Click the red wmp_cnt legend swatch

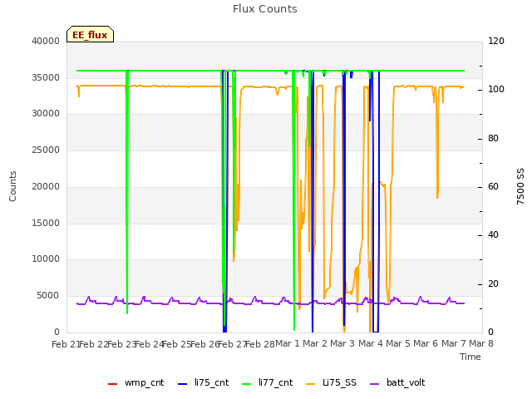pos(112,384)
